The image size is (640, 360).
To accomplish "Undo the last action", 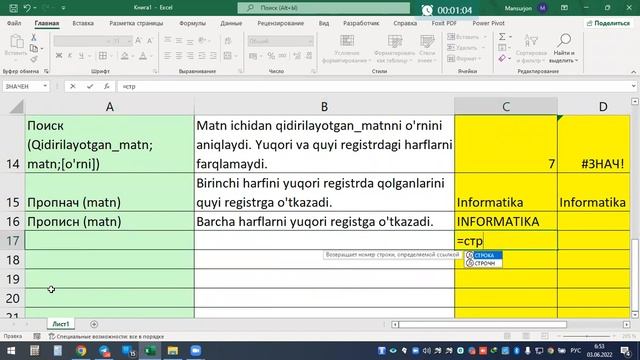I will [x=27, y=8].
